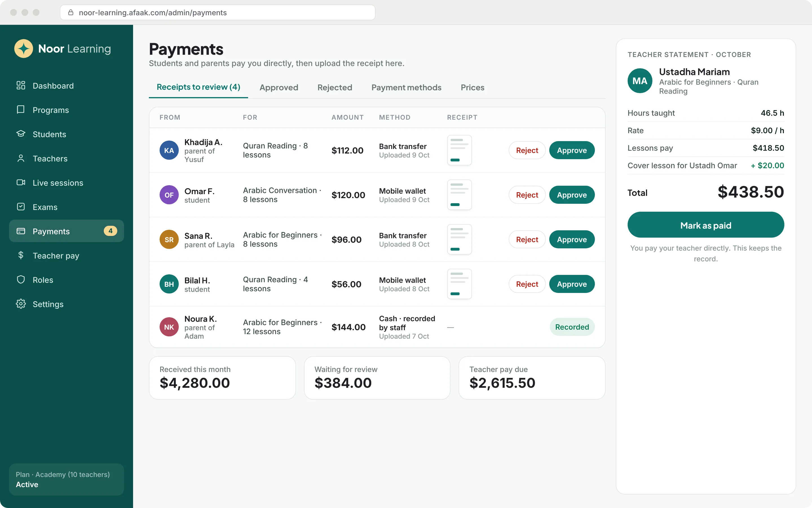Click the AMOUNT column header

tap(347, 117)
